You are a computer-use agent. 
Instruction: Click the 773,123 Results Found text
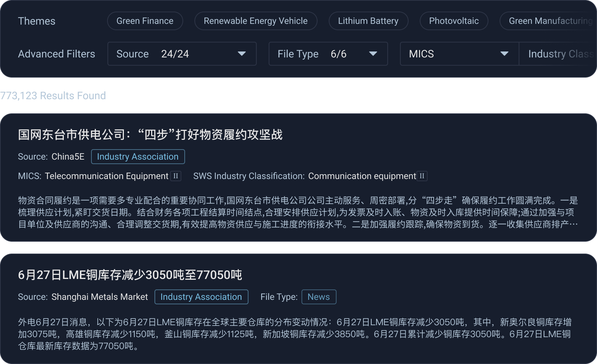(53, 96)
